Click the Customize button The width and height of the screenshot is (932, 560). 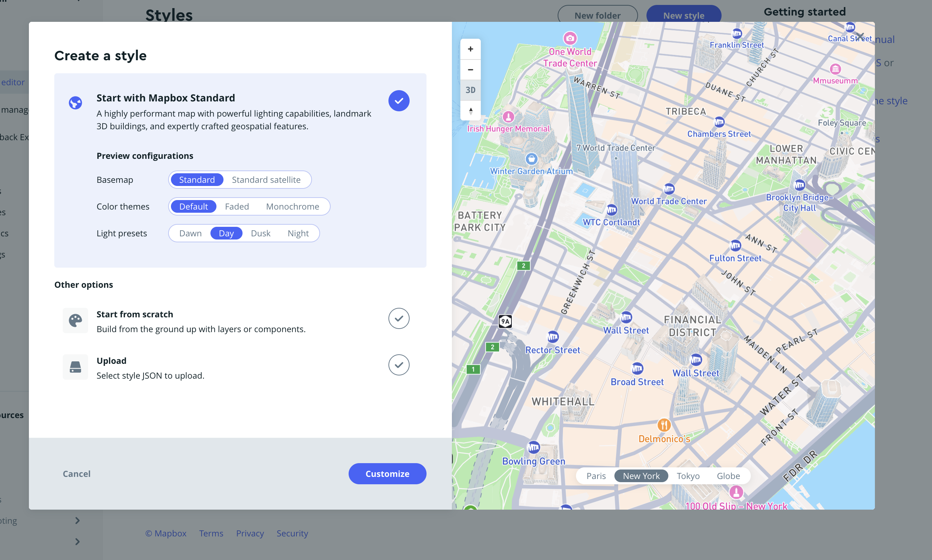click(387, 474)
